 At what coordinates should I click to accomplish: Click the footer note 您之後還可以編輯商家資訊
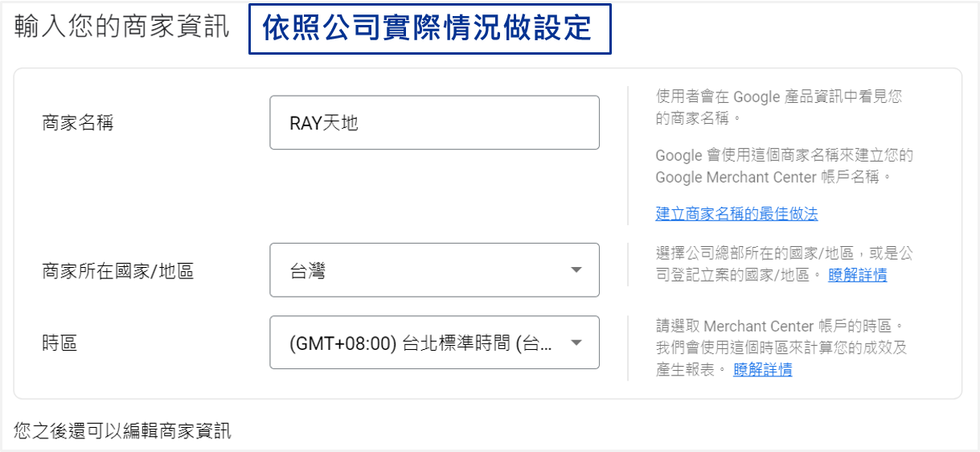coord(122,431)
